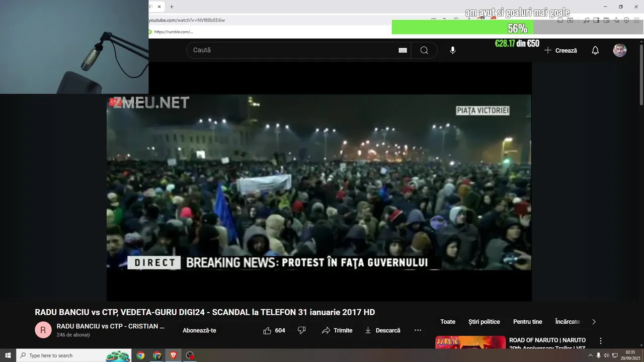
Task: Dislike the video with thumbs down
Action: coord(301,330)
